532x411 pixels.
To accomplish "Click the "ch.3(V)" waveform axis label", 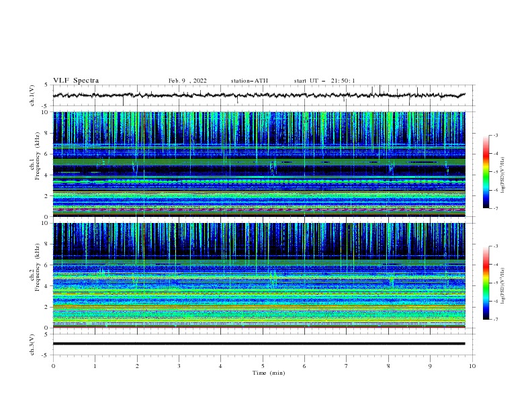I will 32,345.
